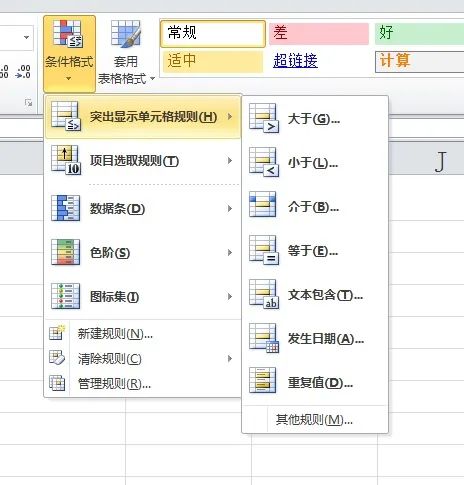Viewport: 464px width, 485px height.
Task: Choose the 等于(E) equal-to rule icon
Action: pyautogui.click(x=264, y=250)
